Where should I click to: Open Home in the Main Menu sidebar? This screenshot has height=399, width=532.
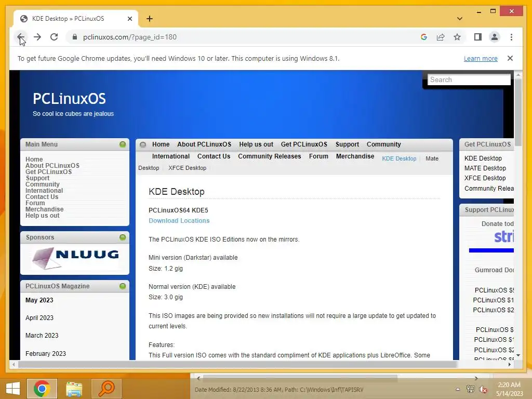[34, 159]
